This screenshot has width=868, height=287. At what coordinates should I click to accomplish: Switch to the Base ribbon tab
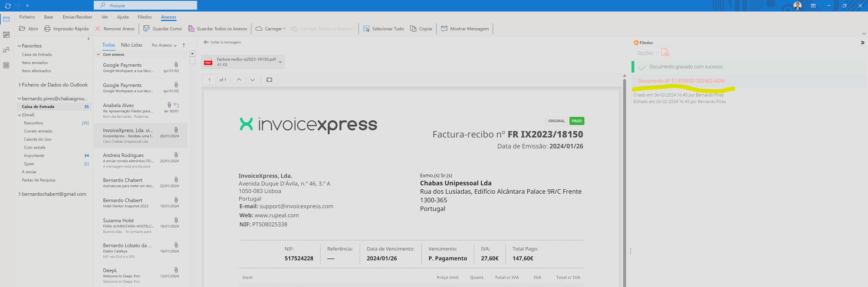[x=49, y=17]
